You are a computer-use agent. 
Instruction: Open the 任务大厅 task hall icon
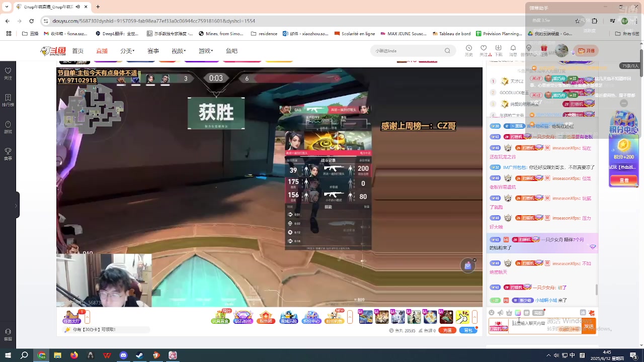71,317
